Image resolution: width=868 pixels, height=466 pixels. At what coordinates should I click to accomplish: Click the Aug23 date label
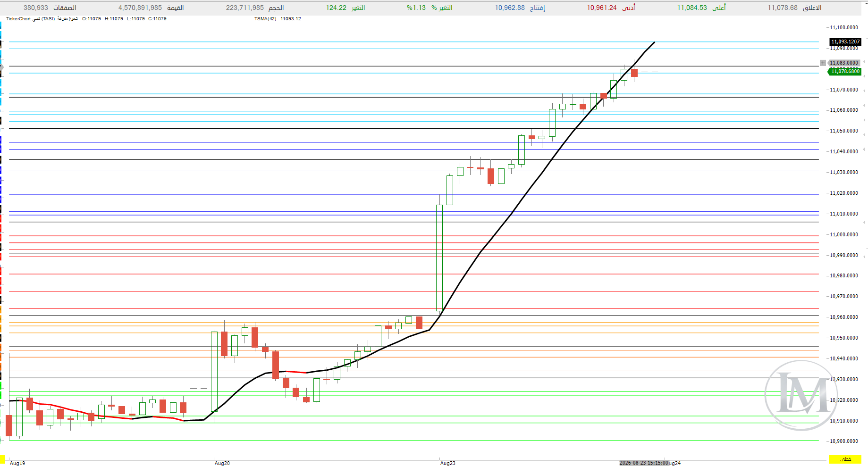[x=448, y=463]
